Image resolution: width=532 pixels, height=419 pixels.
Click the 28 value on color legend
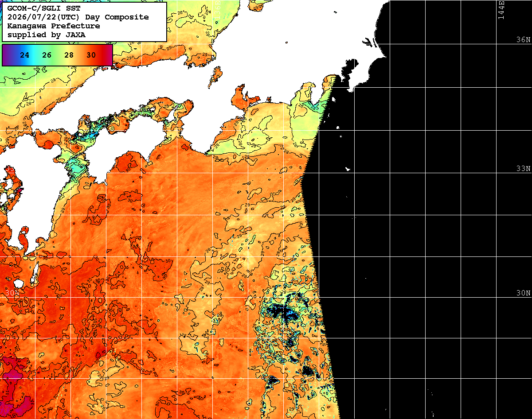(x=69, y=55)
